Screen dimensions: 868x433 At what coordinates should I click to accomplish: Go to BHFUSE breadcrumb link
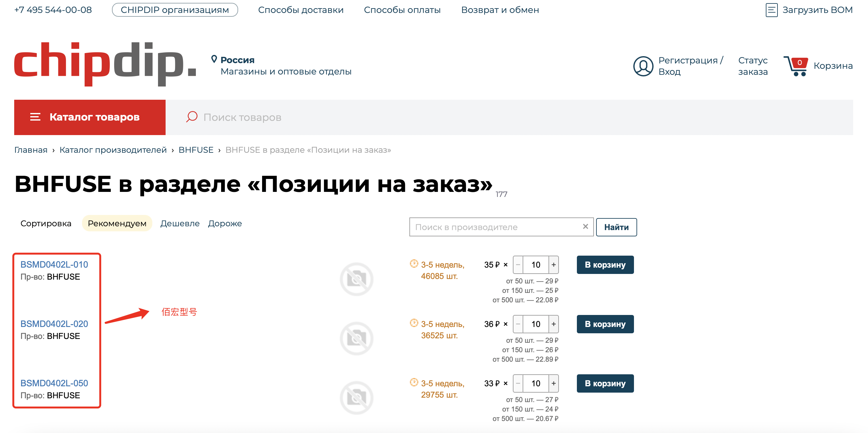pos(196,150)
